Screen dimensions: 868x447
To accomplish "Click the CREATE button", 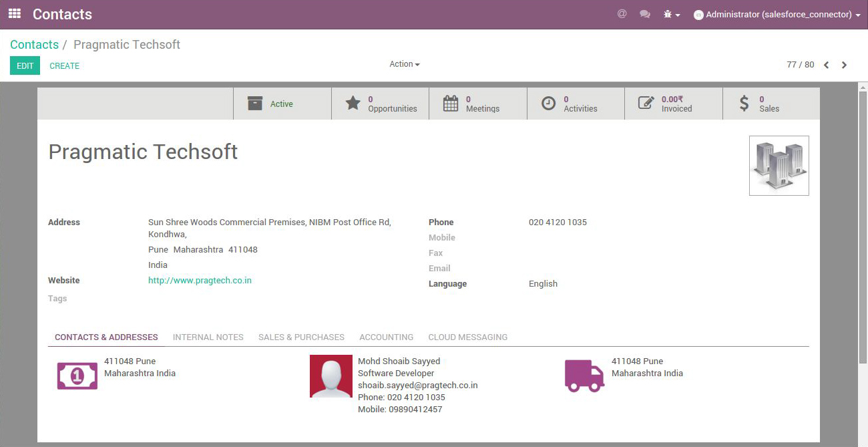I will click(x=65, y=65).
